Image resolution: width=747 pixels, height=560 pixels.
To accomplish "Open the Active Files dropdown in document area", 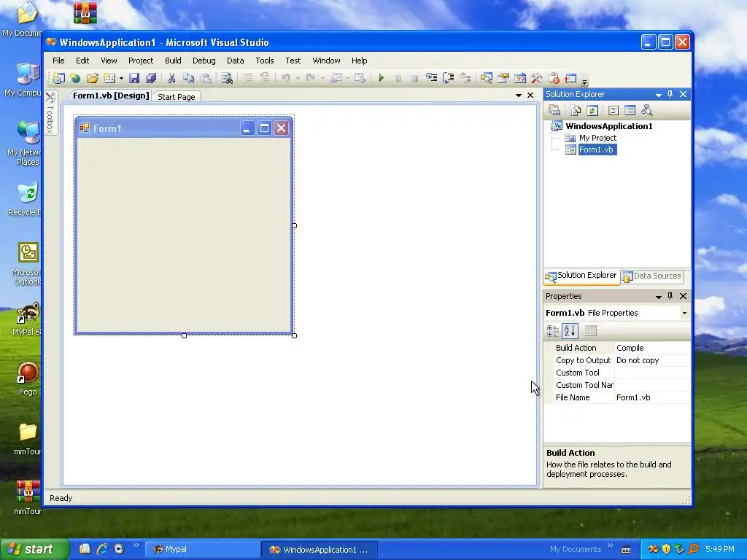I will pos(519,96).
